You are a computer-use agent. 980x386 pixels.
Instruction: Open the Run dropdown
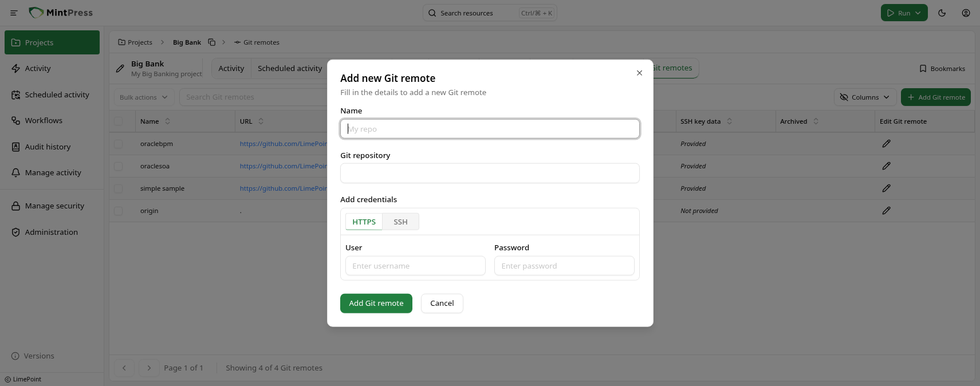click(904, 13)
